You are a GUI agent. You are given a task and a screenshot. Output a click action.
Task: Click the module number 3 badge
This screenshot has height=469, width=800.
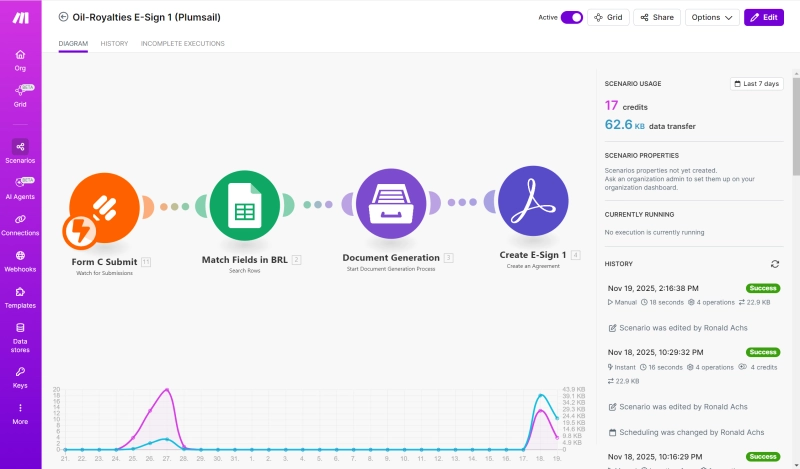448,258
